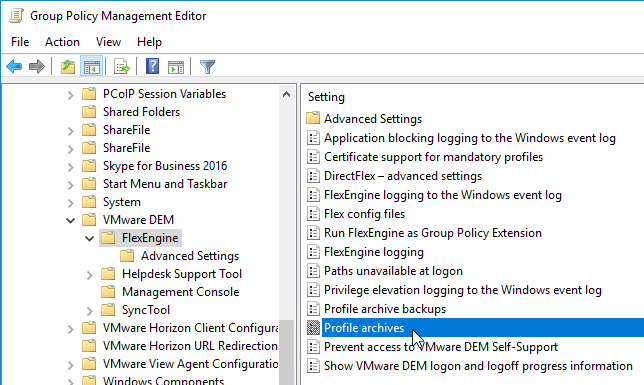Viewport: 644px width, 385px height.
Task: Expand the Start Menu and Taskbar node
Action: [71, 185]
